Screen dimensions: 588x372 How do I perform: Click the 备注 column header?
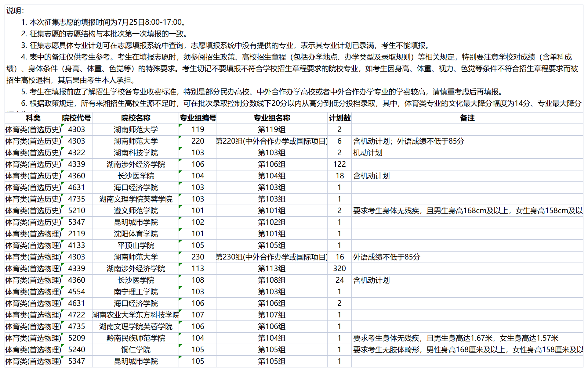(x=467, y=118)
